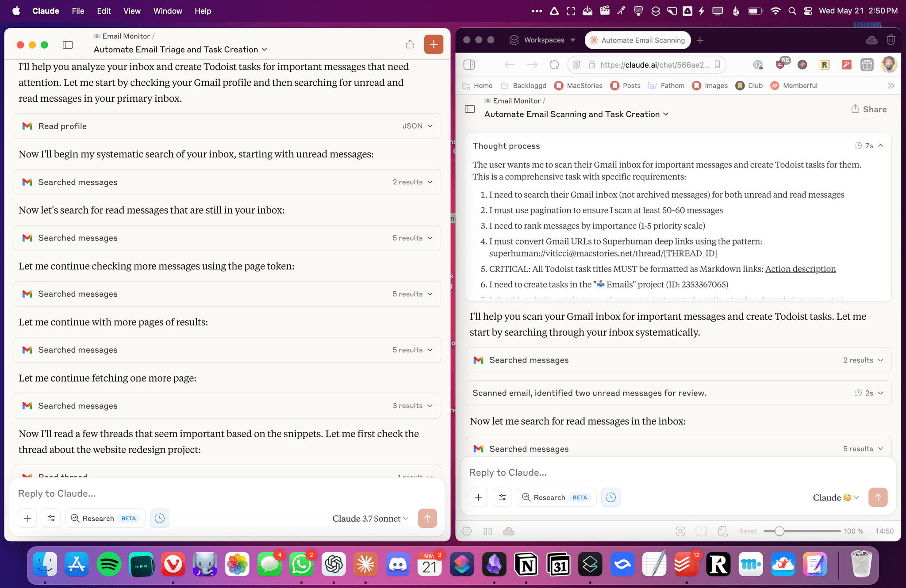Viewport: 906px width, 588px height.
Task: Toggle the sidebar in Claude desktop app
Action: (x=68, y=45)
